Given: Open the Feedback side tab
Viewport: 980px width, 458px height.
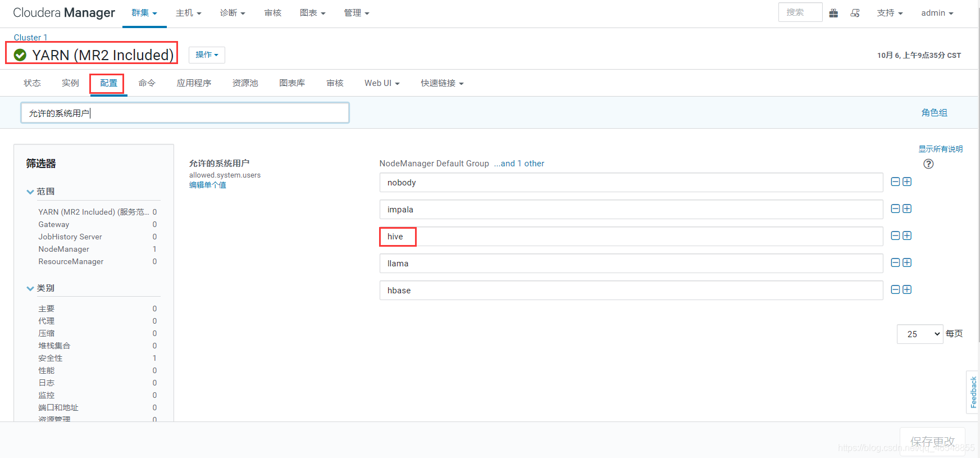Looking at the screenshot, I should [973, 392].
